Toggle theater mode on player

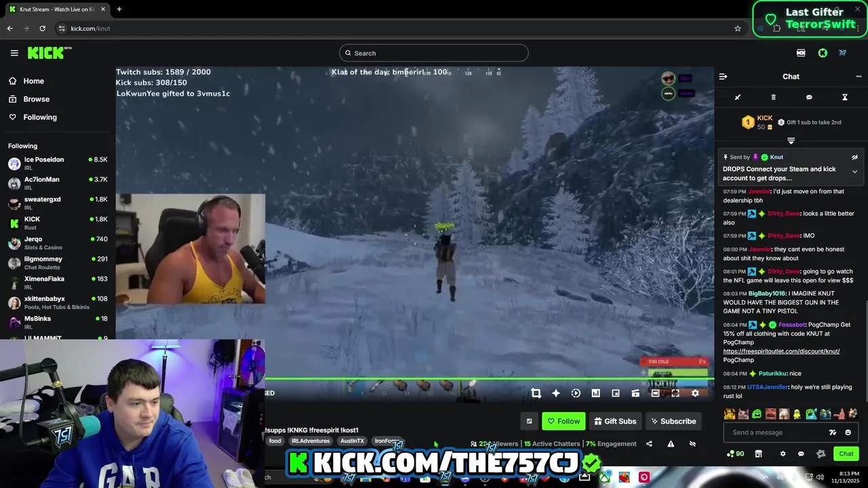click(x=655, y=393)
